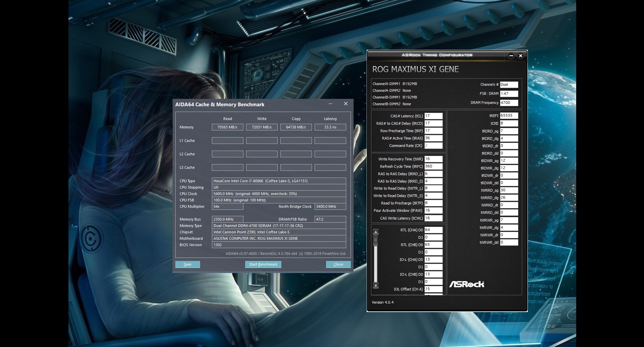Edit the Read to Precharge (tRTP) field
The width and height of the screenshot is (644, 347).
click(433, 203)
